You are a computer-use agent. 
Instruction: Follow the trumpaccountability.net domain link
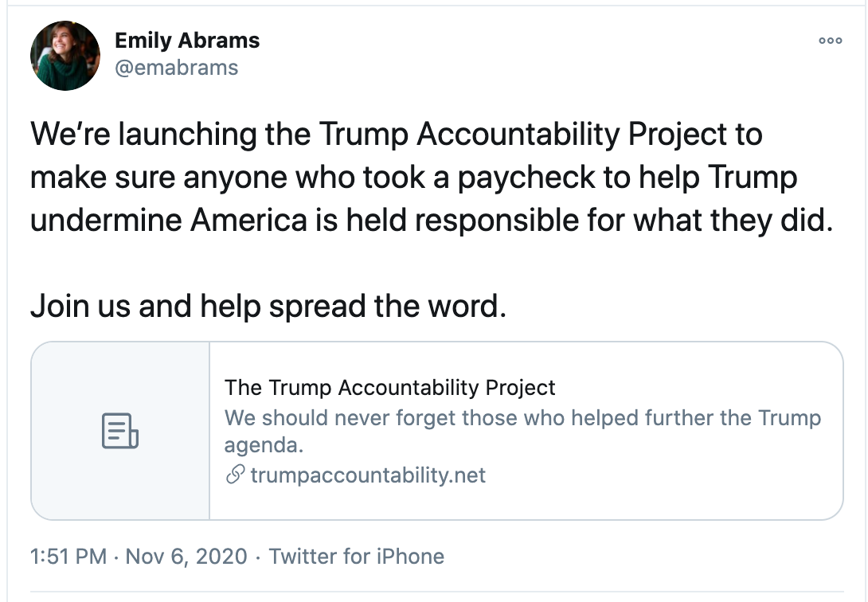[x=368, y=475]
